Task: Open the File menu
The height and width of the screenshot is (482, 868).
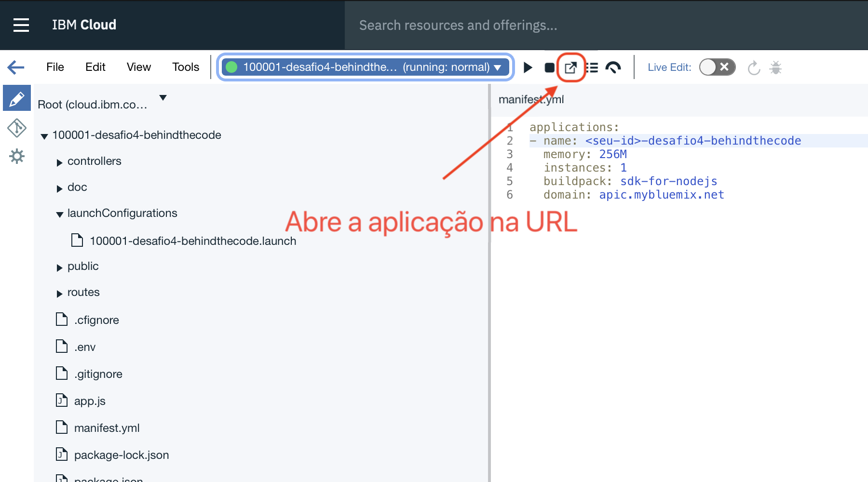Action: pyautogui.click(x=55, y=67)
